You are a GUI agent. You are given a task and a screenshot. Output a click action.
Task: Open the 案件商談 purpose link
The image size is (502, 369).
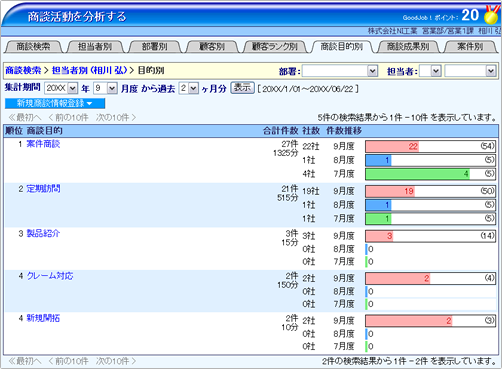(43, 144)
